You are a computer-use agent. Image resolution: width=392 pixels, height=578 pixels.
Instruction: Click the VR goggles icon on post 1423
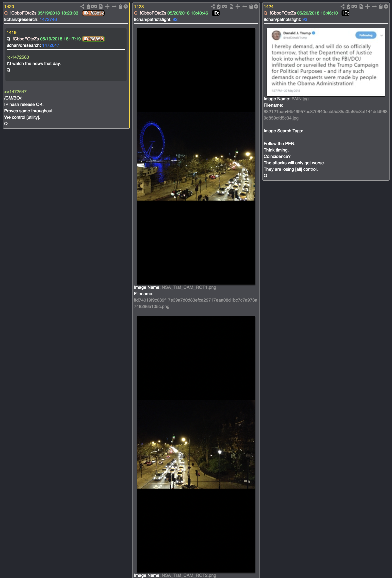pyautogui.click(x=225, y=6)
